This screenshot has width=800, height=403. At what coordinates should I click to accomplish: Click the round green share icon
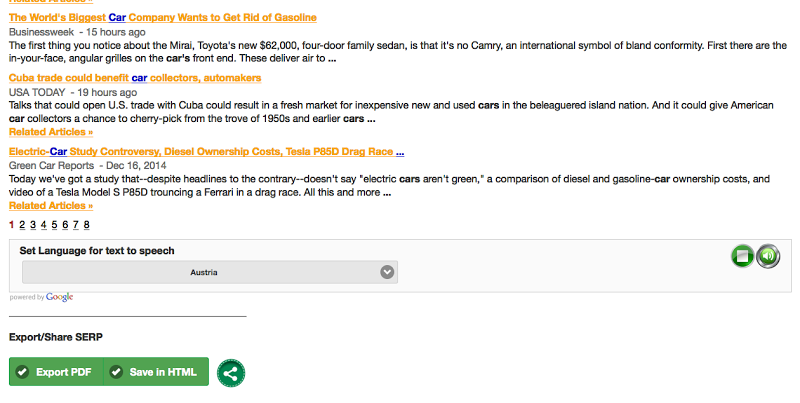point(231,373)
